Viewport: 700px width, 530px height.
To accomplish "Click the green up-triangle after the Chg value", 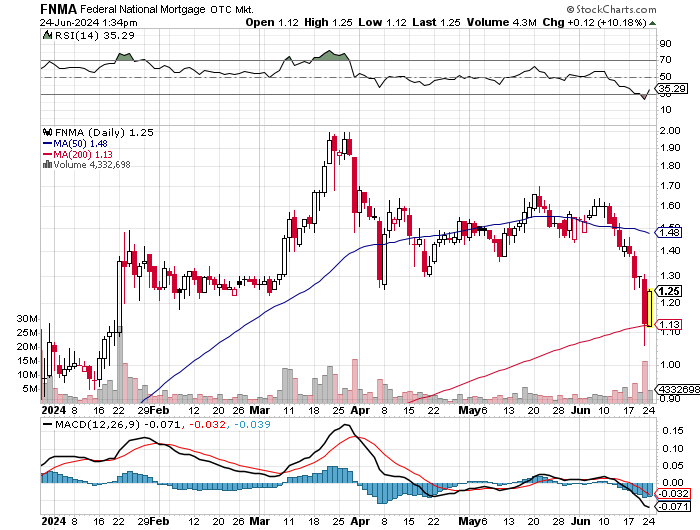I will click(652, 23).
